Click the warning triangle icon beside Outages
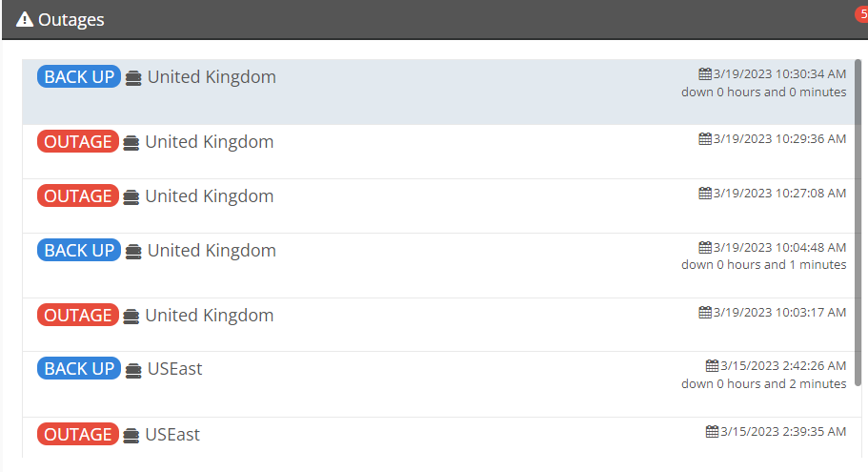868x472 pixels. pos(25,19)
